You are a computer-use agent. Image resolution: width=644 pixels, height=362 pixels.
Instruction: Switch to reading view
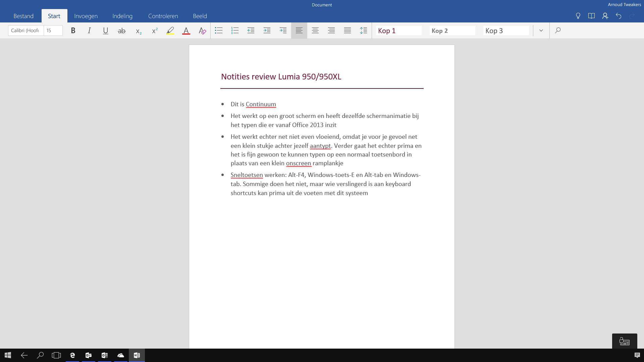[x=591, y=16]
